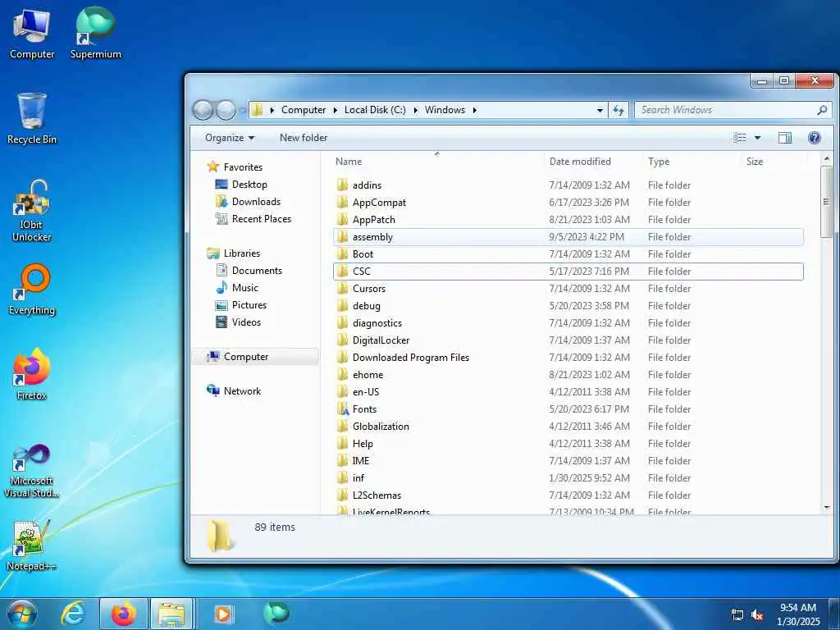Select the Downloaded Program Files folder

coord(568,358)
